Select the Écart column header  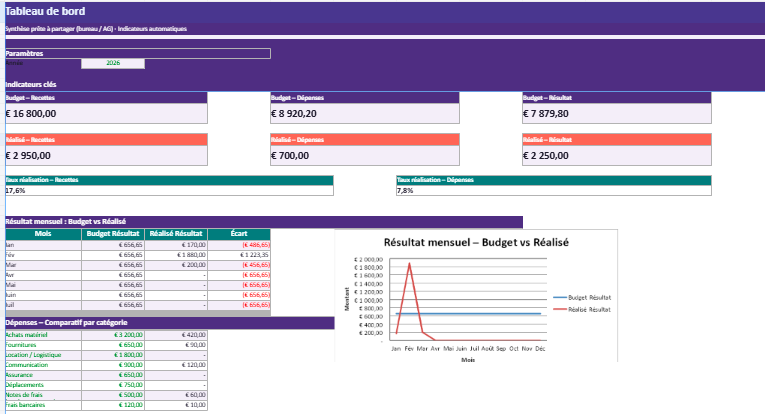(239, 234)
